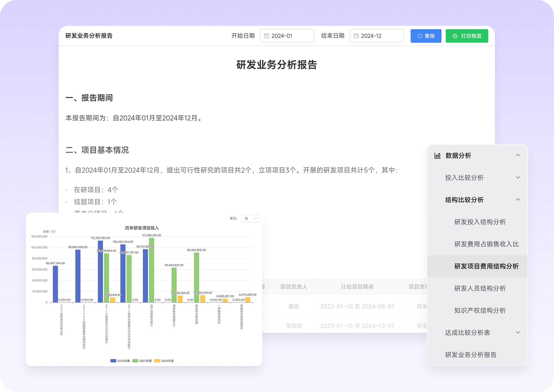Viewport: 554px width, 392px height.
Task: Click the calendar icon in start date field
Action: pyautogui.click(x=266, y=36)
